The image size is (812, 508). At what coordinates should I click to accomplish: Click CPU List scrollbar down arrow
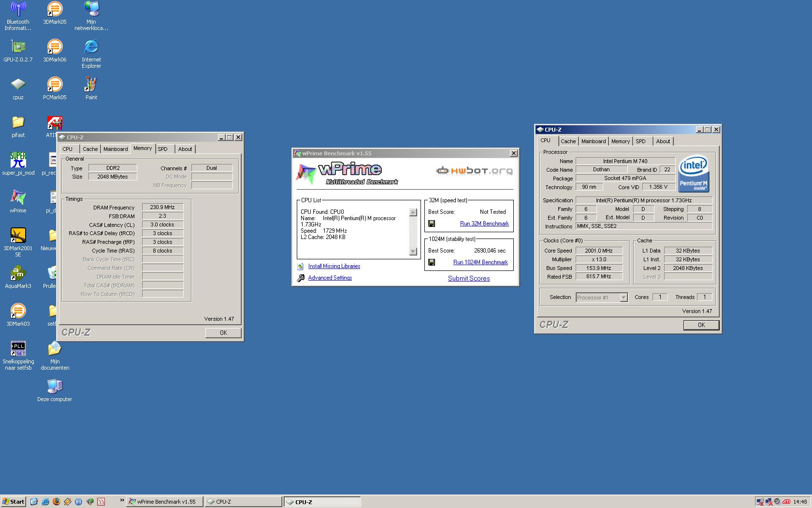click(413, 251)
